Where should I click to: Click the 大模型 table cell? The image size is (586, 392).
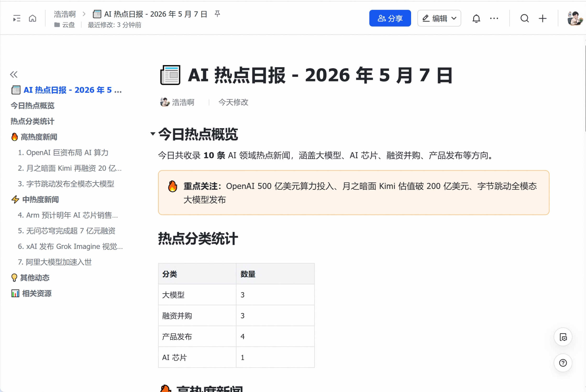click(x=197, y=295)
